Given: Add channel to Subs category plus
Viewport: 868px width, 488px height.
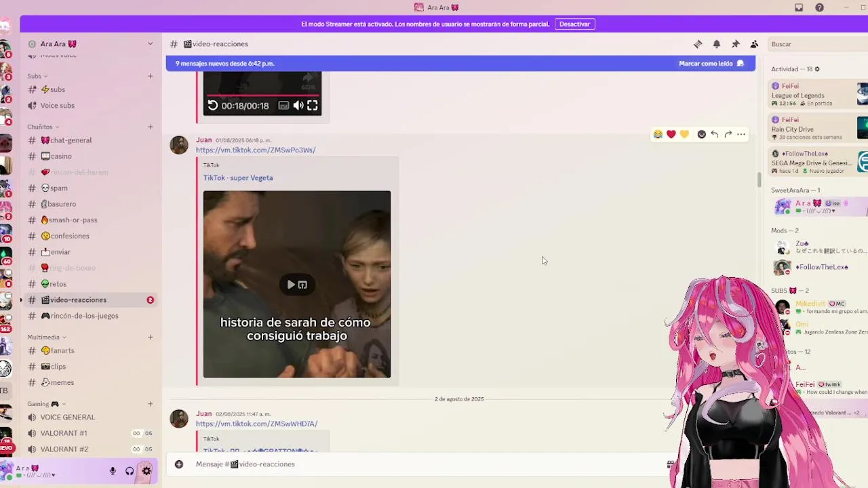Looking at the screenshot, I should tap(150, 76).
